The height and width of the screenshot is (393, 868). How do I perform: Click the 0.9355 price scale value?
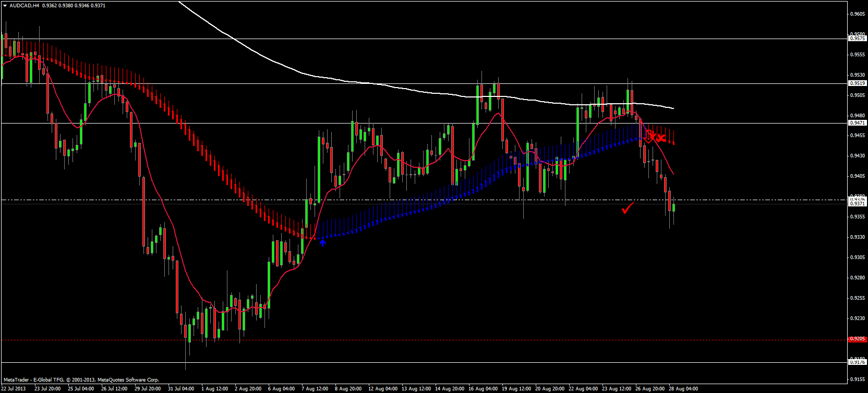858,217
